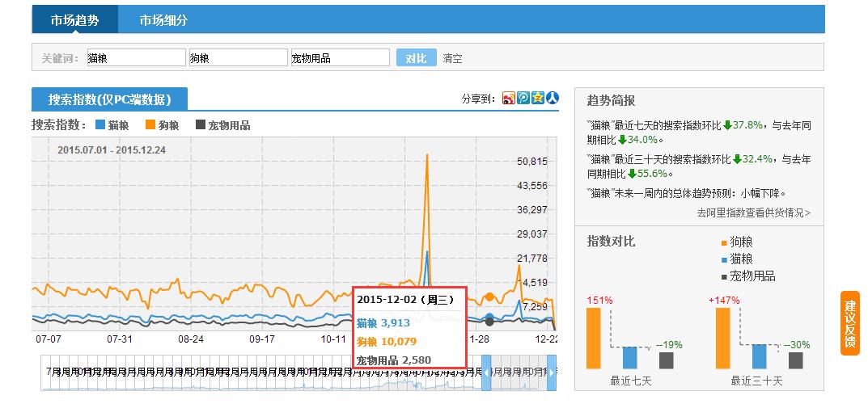Image resolution: width=868 pixels, height=404 pixels.
Task: Focus the 狗粮 keyword input field
Action: point(238,57)
